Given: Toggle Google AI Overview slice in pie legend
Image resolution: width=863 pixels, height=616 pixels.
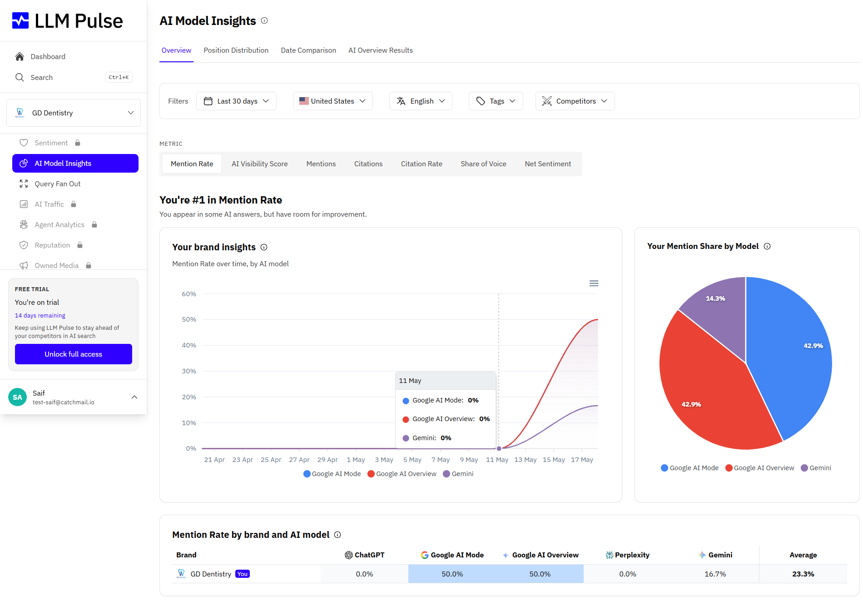Looking at the screenshot, I should click(760, 468).
